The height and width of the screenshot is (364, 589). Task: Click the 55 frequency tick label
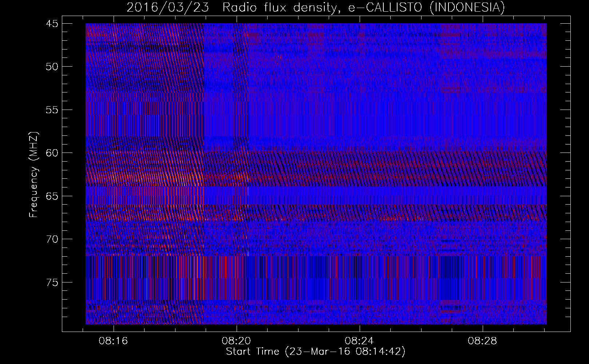pos(52,110)
